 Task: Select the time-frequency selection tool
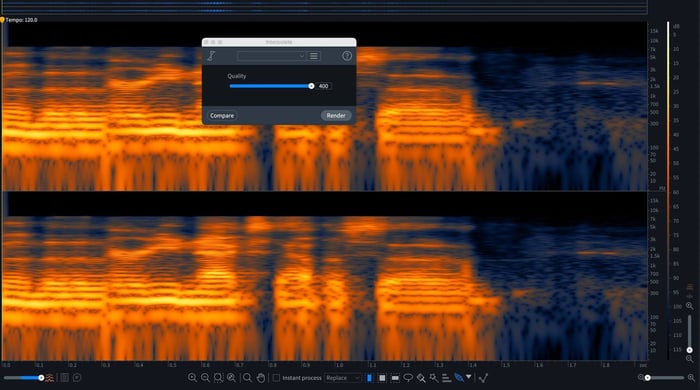pyautogui.click(x=382, y=378)
